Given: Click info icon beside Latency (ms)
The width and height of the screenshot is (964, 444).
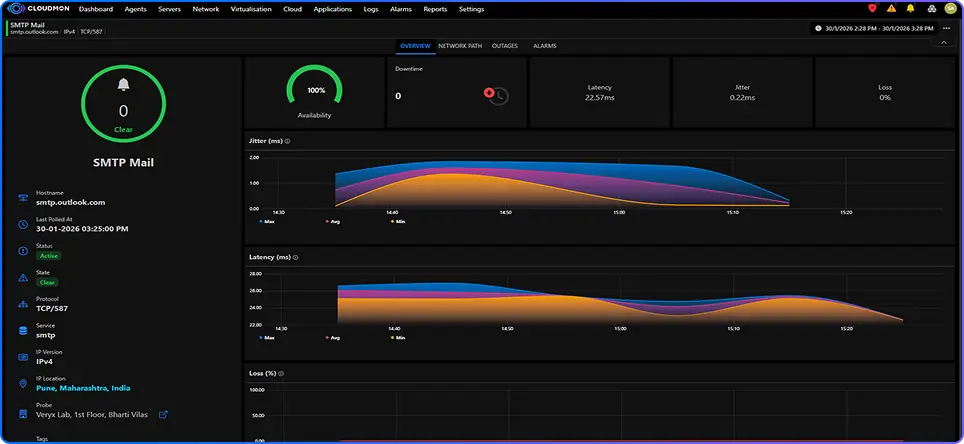Looking at the screenshot, I should click(296, 257).
